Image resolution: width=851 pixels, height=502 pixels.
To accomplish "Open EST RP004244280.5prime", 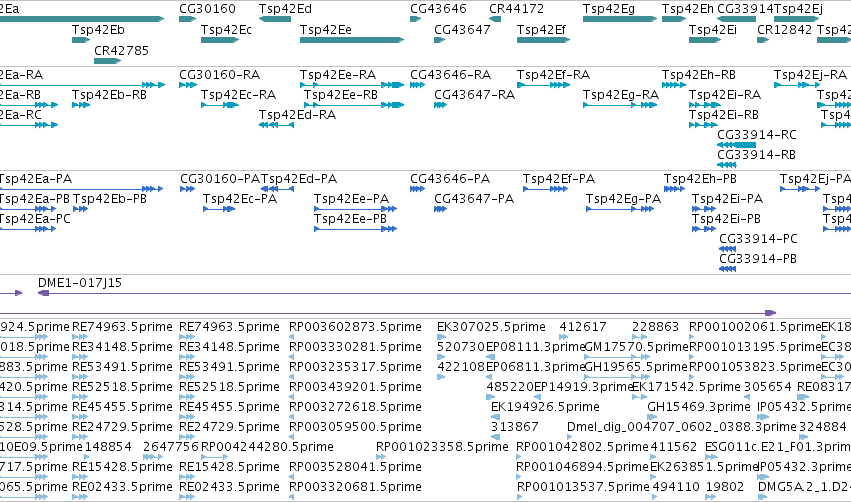I will (x=267, y=447).
